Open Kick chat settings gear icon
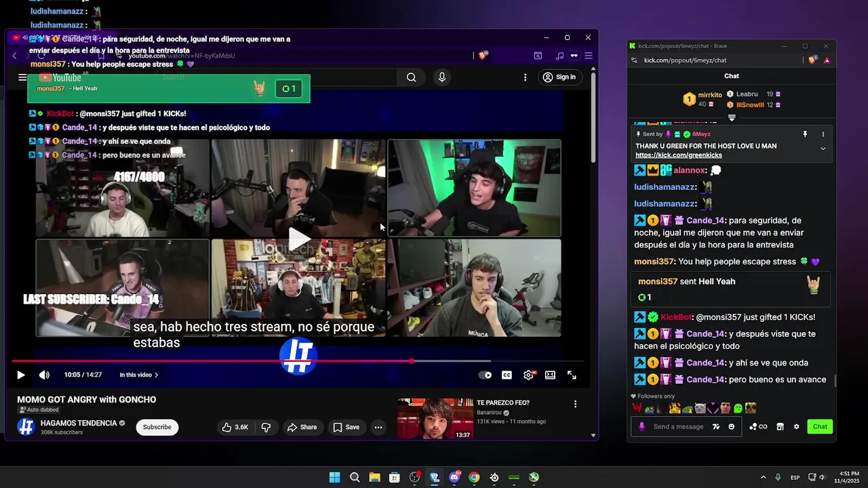The height and width of the screenshot is (488, 868). point(796,426)
